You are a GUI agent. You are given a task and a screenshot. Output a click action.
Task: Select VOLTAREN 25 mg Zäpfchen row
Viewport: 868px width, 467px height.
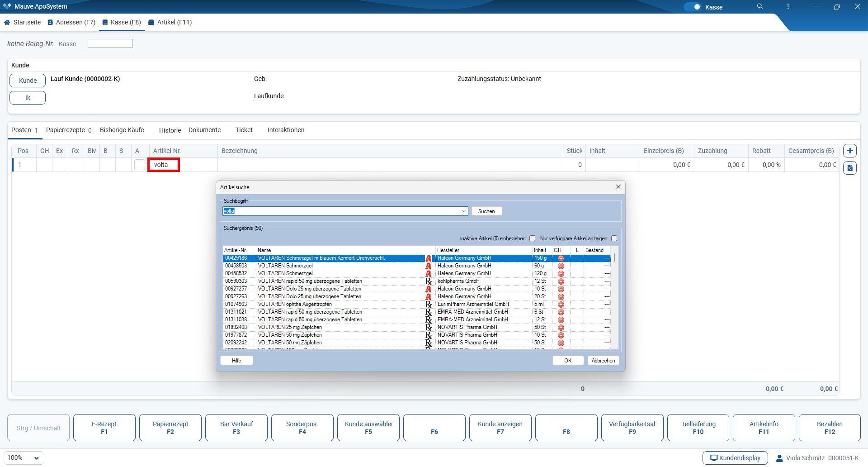416,327
